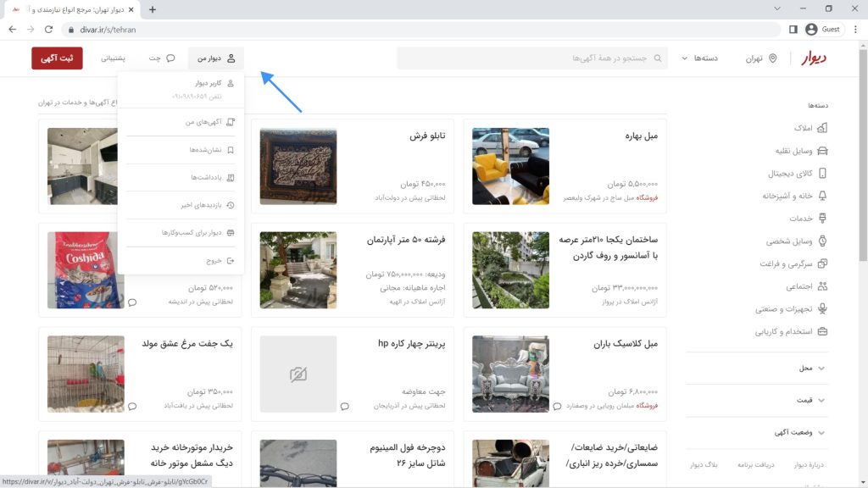Click chat icon on مرغ عشق card
Image resolution: width=868 pixels, height=488 pixels.
[x=131, y=406]
